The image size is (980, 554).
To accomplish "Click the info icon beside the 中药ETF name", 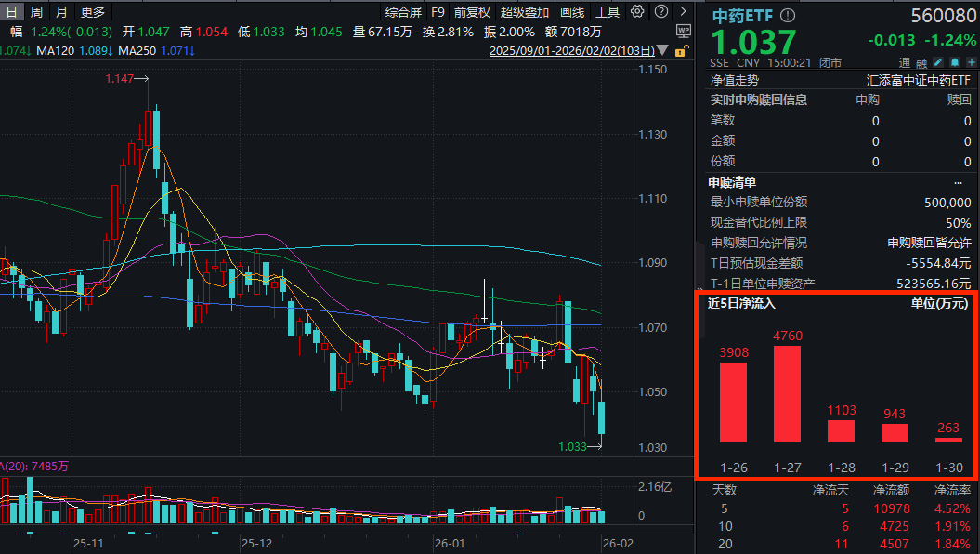I will pyautogui.click(x=787, y=15).
